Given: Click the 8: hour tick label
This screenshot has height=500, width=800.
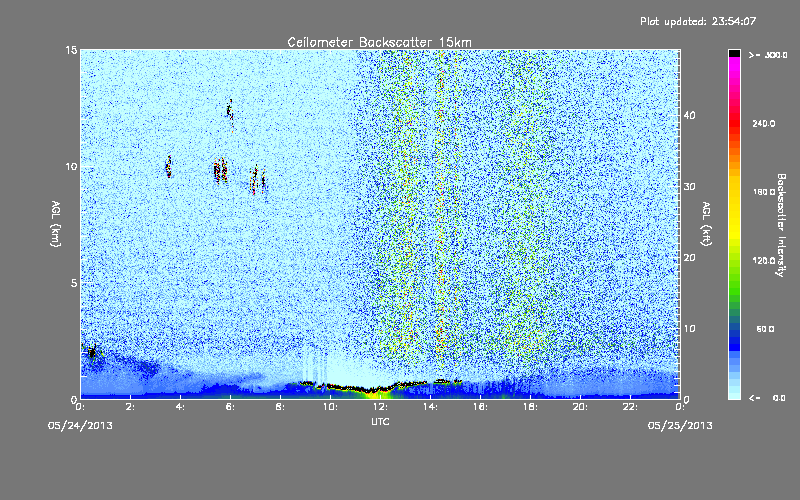Looking at the screenshot, I should (281, 407).
